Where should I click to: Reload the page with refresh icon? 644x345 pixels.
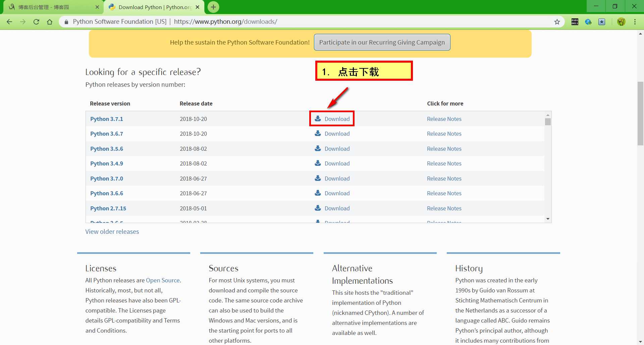(36, 22)
